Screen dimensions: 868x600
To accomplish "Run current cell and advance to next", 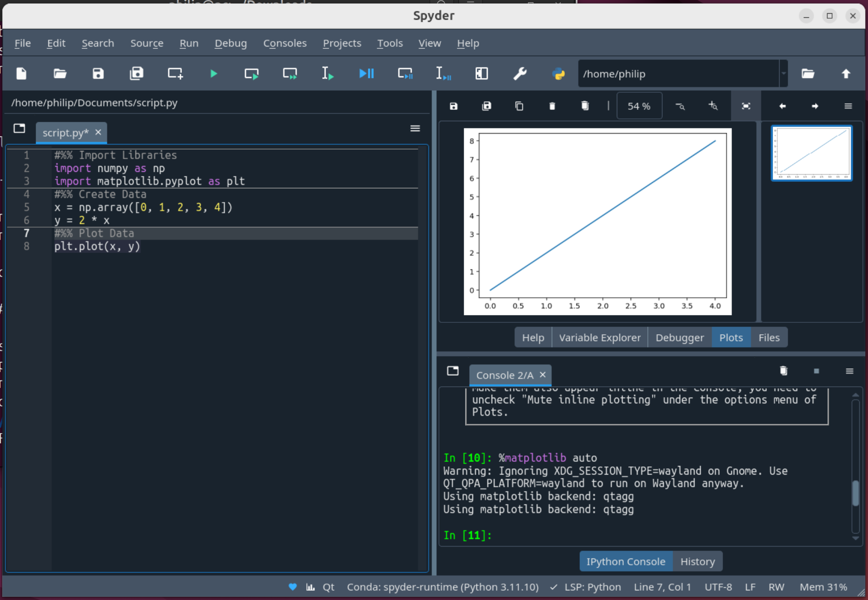I will coord(290,73).
